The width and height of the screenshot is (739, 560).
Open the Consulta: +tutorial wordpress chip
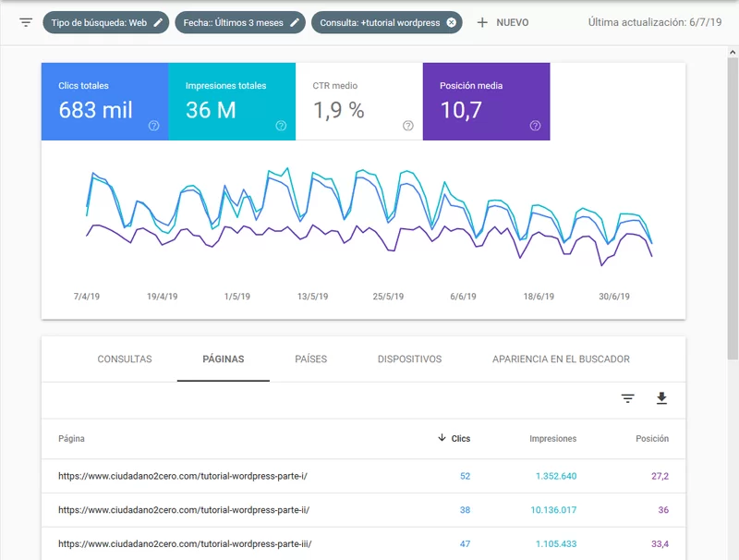coord(386,22)
